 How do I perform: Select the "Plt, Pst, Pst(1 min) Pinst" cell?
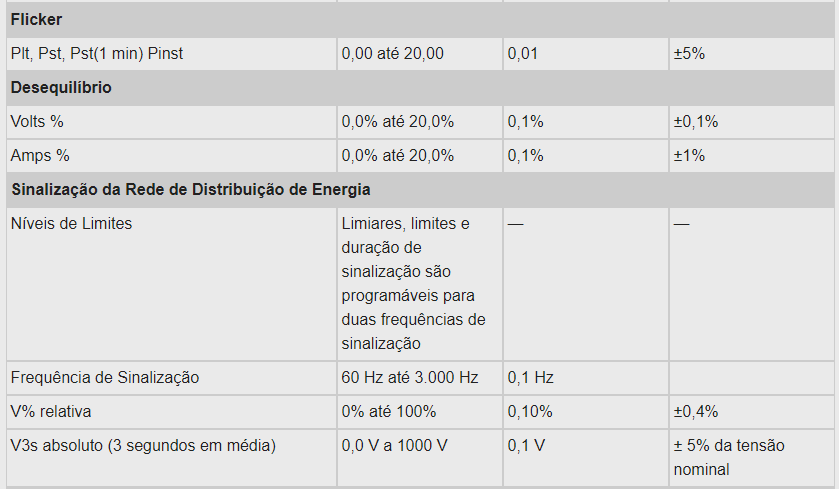click(97, 54)
